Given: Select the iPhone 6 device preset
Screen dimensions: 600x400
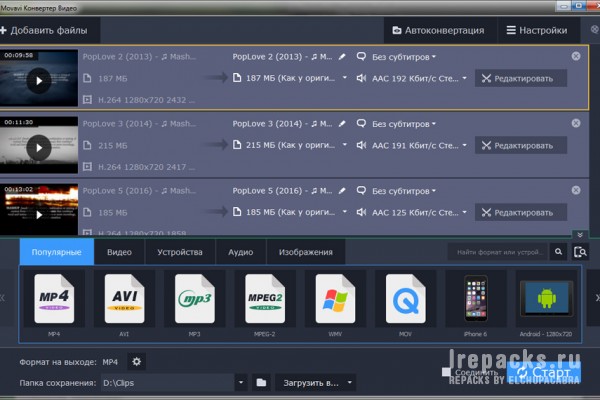Looking at the screenshot, I should pyautogui.click(x=476, y=304).
